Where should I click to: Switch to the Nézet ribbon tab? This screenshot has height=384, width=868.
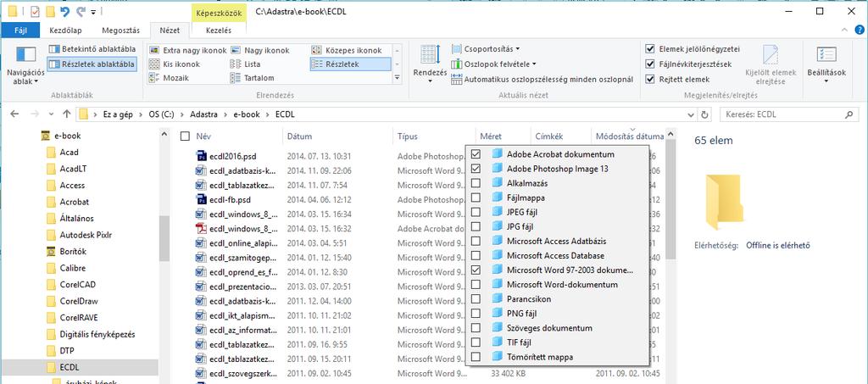pos(170,31)
